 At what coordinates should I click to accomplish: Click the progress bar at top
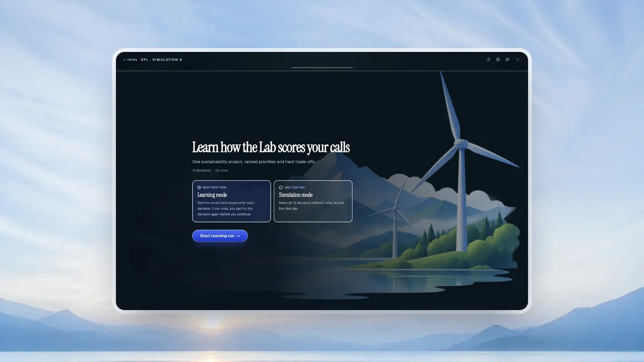[322, 68]
